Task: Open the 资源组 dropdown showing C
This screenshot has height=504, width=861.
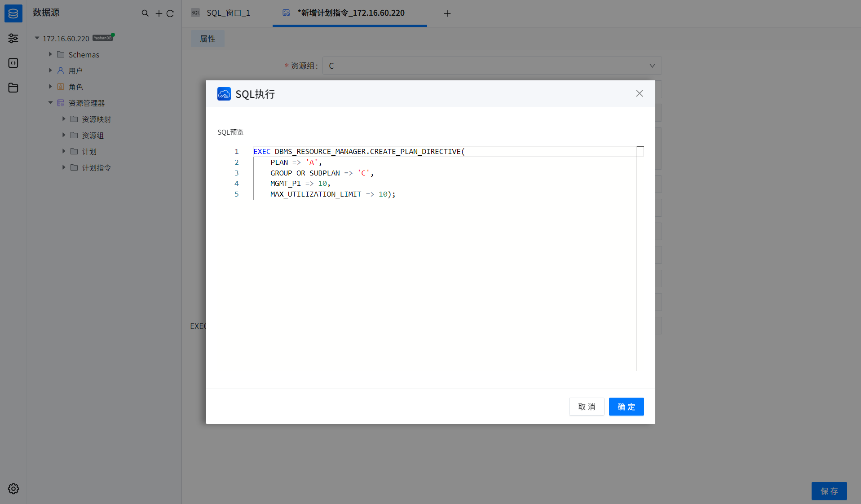Action: point(492,66)
